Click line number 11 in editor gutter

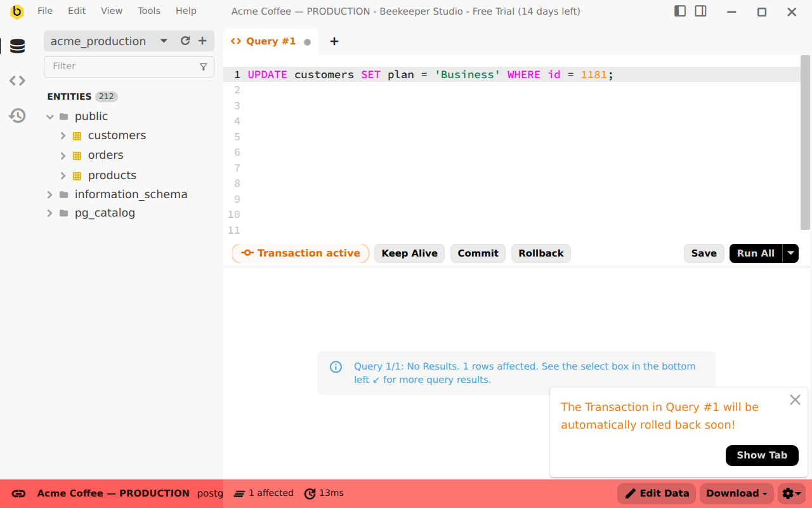(233, 230)
